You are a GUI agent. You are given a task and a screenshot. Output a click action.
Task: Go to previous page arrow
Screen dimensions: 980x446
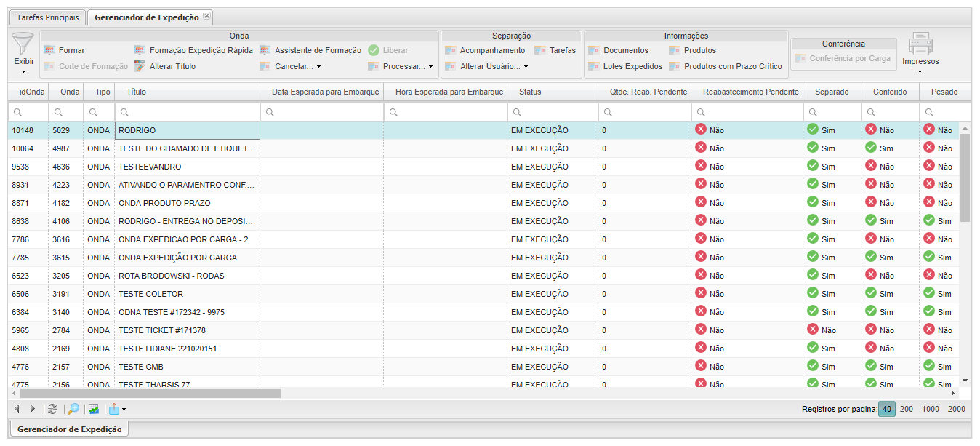(x=17, y=409)
